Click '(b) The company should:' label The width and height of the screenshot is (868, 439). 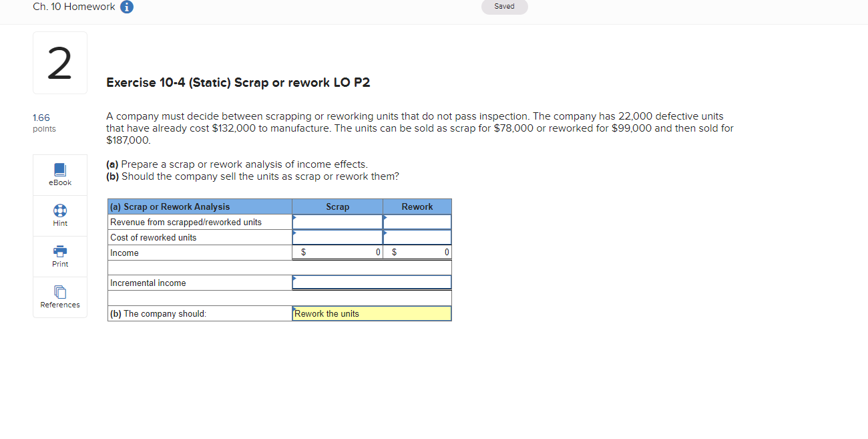tap(158, 313)
